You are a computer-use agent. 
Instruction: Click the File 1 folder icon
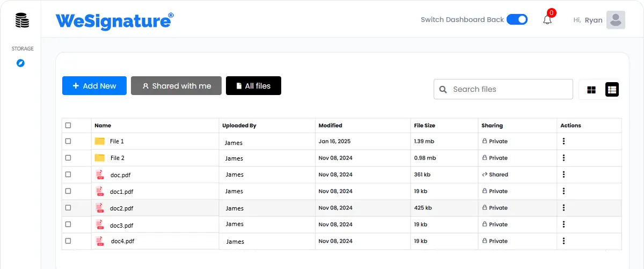(x=100, y=141)
